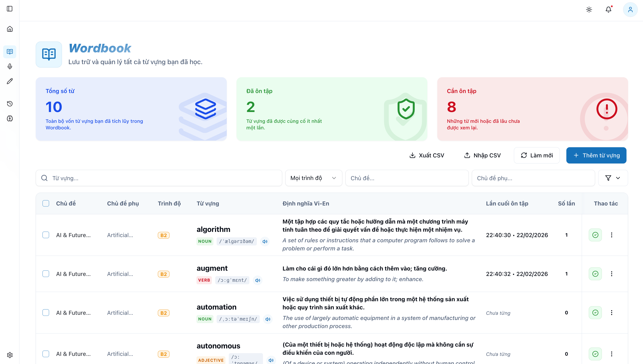Expand the Mọi trình độ level dropdown

click(x=313, y=178)
